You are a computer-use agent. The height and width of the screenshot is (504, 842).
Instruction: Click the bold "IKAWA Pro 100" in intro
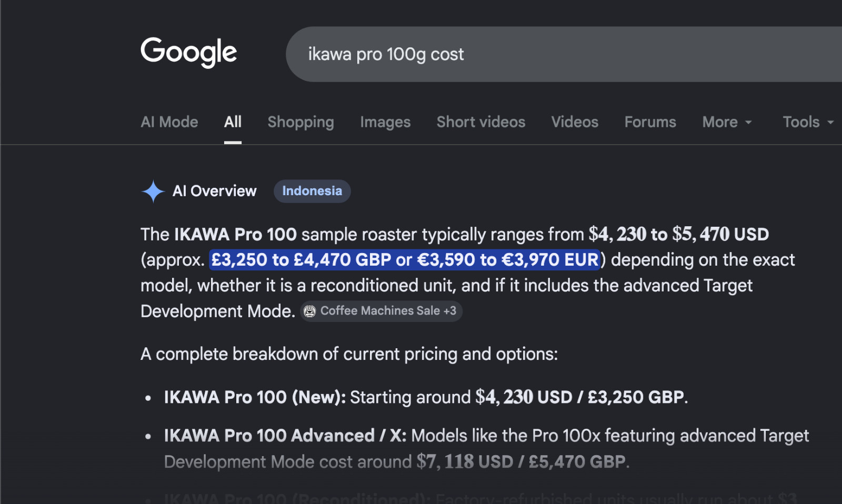[x=235, y=234]
